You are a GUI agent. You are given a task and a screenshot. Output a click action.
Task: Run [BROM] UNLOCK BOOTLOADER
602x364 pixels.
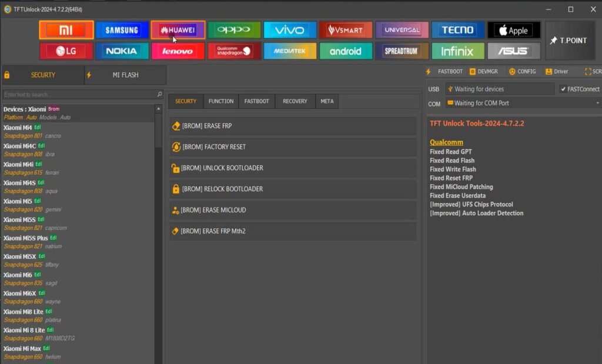pos(293,168)
